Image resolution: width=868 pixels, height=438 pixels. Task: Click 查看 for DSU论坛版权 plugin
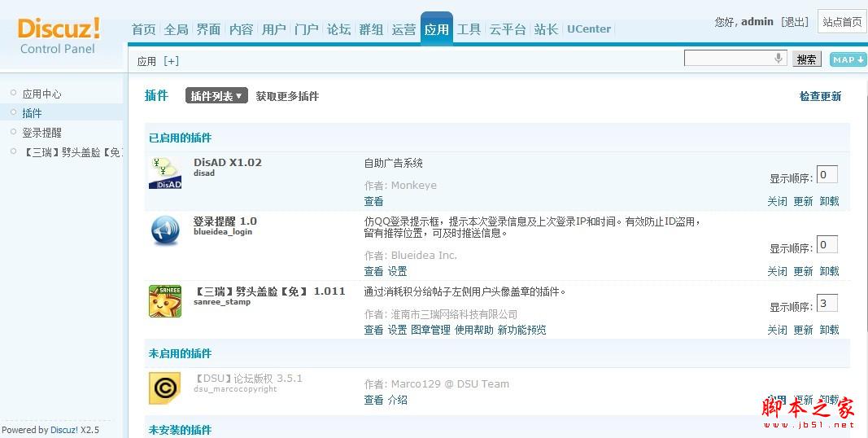click(x=373, y=400)
